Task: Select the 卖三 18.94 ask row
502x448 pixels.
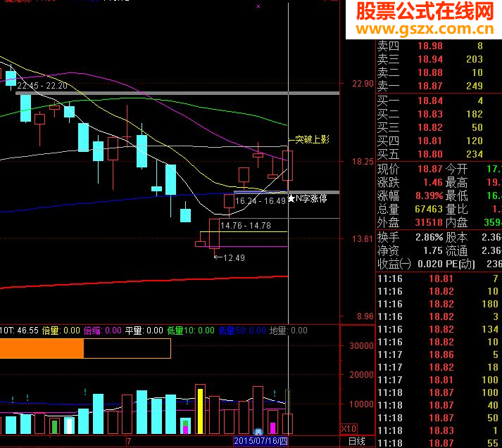Action: pos(439,59)
